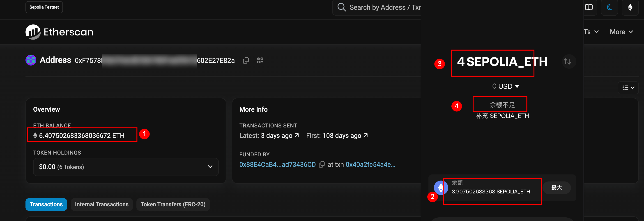The image size is (644, 221).
Task: Click the Ethereum token icon in wallet
Action: point(441,188)
